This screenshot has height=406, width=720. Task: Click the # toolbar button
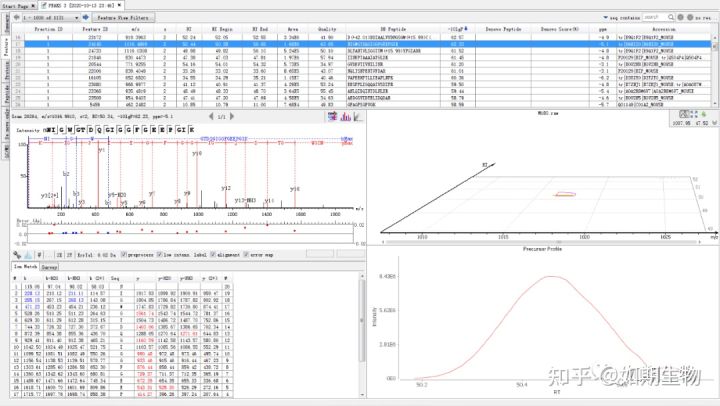(x=39, y=254)
